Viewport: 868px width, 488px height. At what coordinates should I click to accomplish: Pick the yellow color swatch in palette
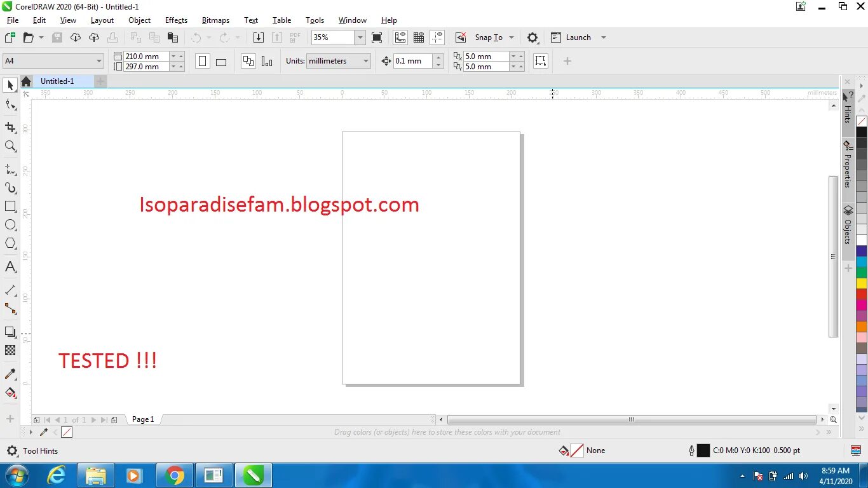(x=862, y=283)
